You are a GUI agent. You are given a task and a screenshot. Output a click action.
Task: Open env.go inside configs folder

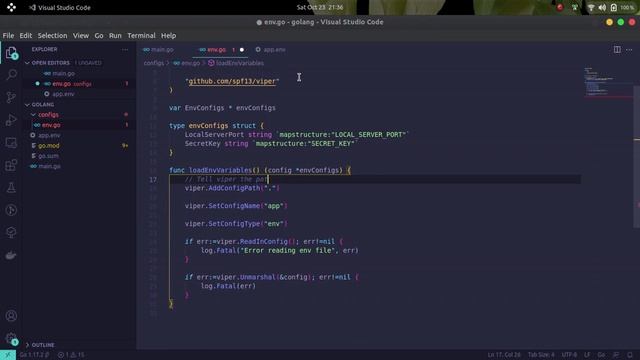[78, 125]
